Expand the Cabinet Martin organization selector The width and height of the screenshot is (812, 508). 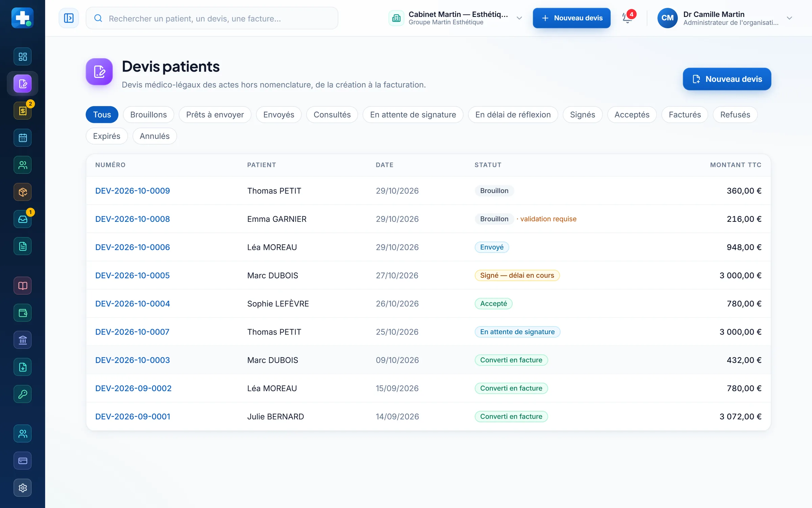point(455,18)
